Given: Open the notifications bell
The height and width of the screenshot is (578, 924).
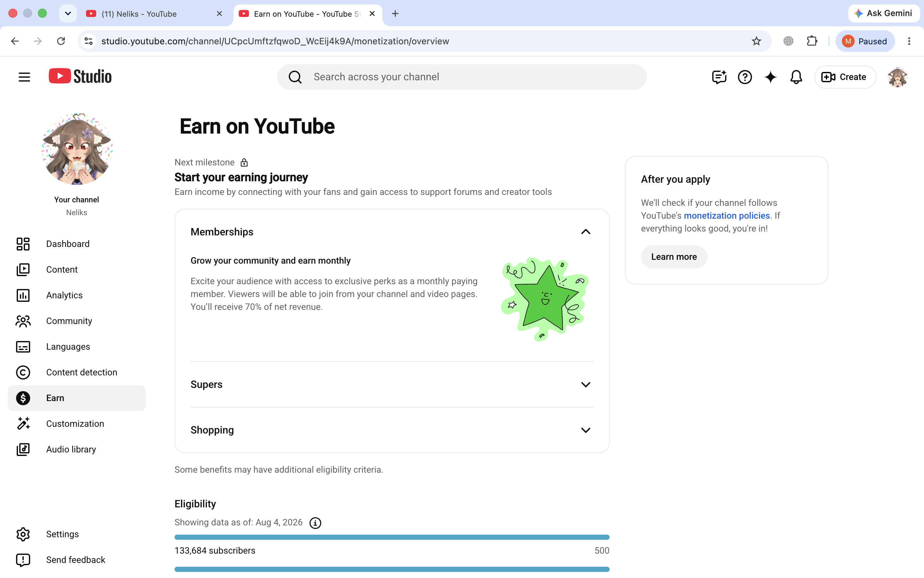Looking at the screenshot, I should (x=796, y=77).
